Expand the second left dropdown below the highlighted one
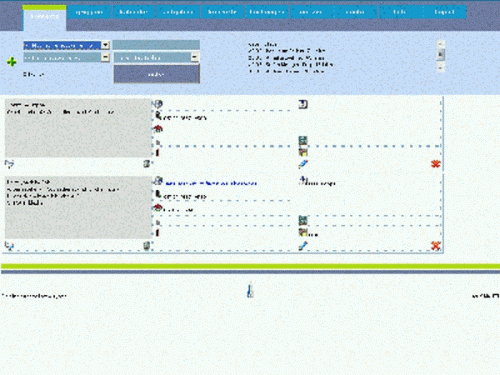 [x=105, y=57]
